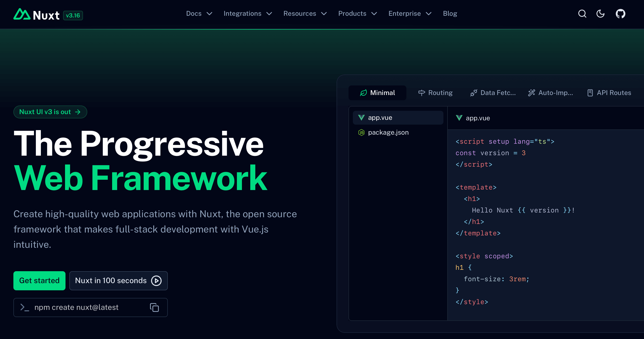Select app.vue in the file tree
644x339 pixels.
398,118
